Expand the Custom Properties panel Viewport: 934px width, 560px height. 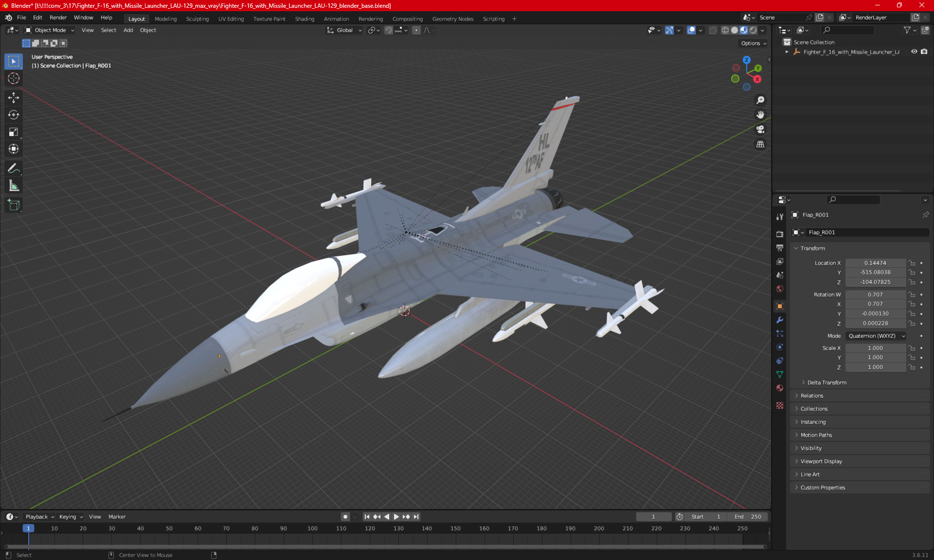click(822, 488)
